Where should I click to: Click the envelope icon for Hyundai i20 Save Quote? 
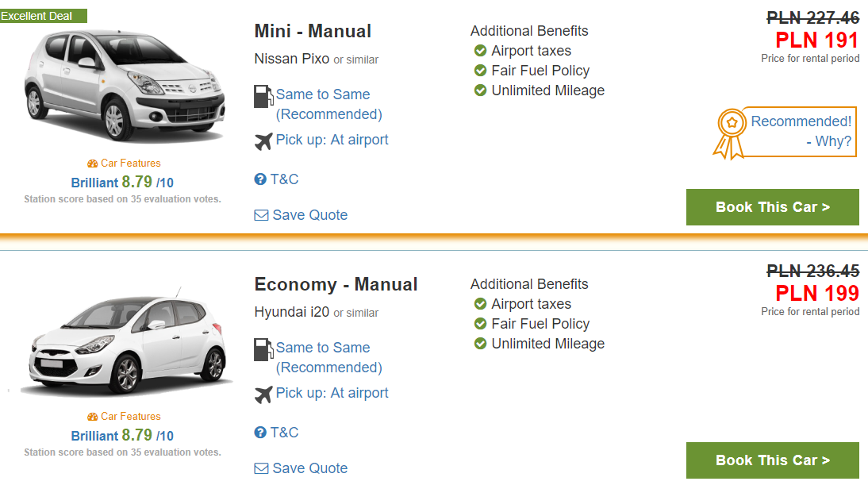(x=261, y=468)
